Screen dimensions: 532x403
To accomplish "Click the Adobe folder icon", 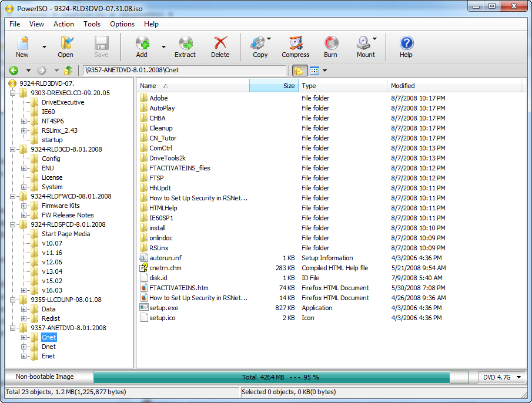I will (144, 98).
